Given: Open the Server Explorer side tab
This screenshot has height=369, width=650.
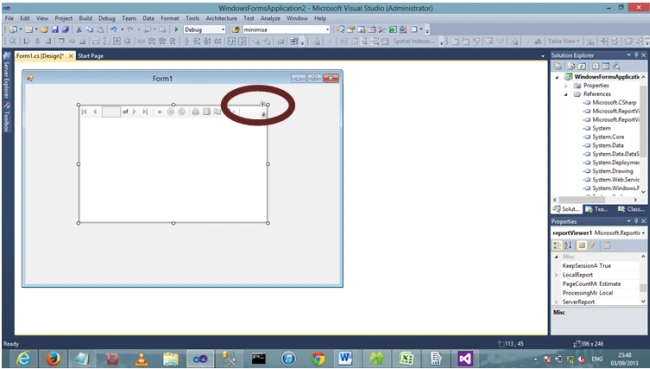Looking at the screenshot, I should coord(6,76).
